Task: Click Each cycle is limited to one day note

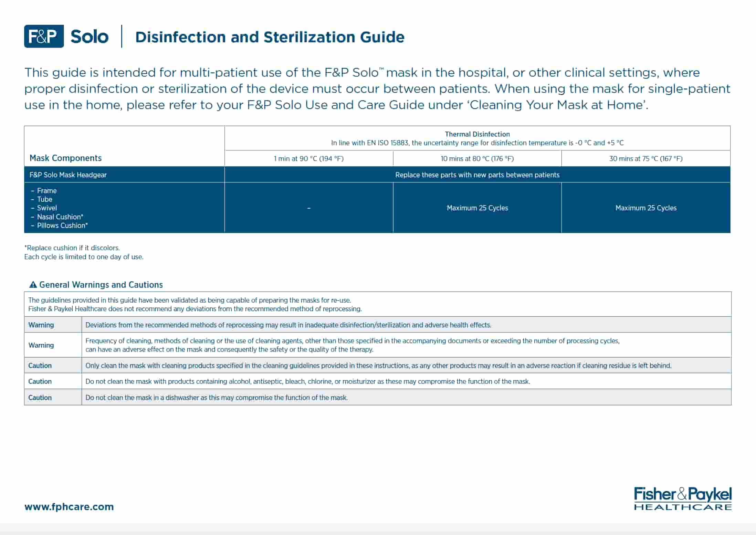Action: tap(84, 256)
